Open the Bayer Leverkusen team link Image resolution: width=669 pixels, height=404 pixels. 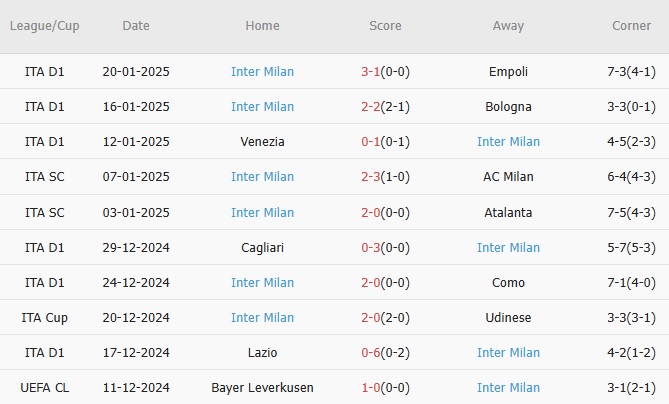(262, 388)
